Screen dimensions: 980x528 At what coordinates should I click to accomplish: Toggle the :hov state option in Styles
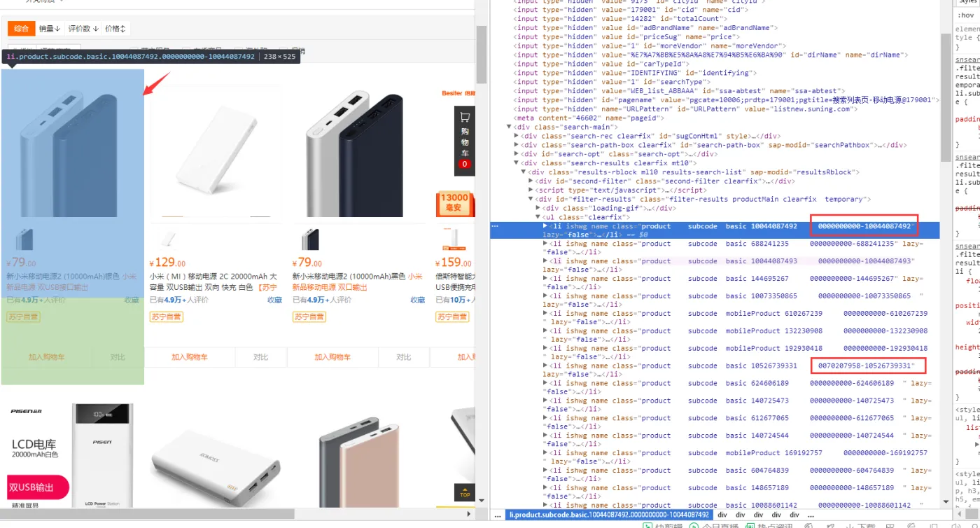[x=965, y=15]
